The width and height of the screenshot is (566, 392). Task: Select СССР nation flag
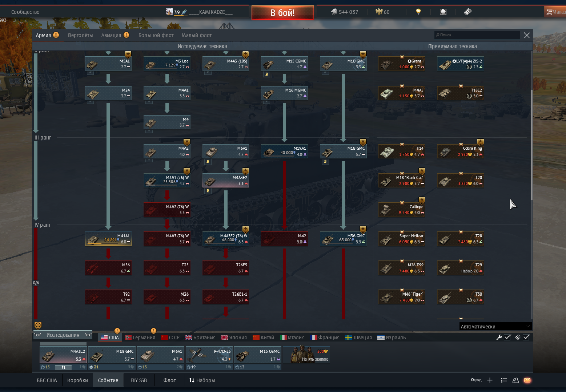170,338
